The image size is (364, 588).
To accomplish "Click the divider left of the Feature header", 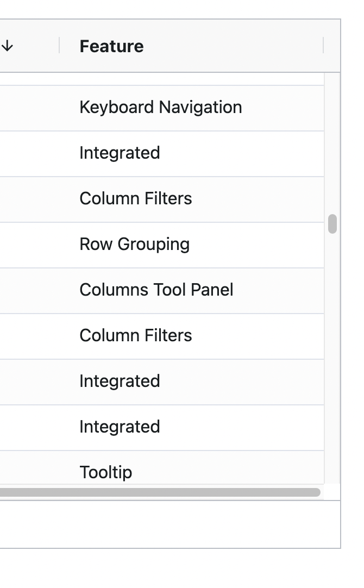I will (x=60, y=46).
